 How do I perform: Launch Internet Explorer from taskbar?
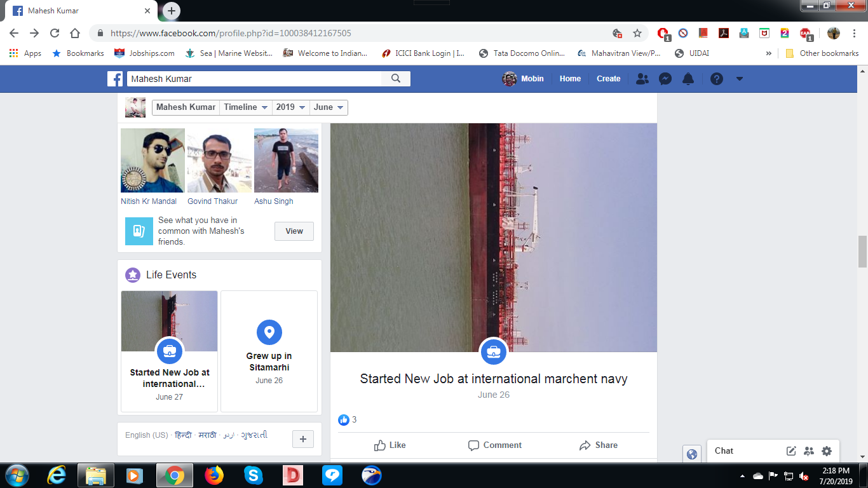57,475
